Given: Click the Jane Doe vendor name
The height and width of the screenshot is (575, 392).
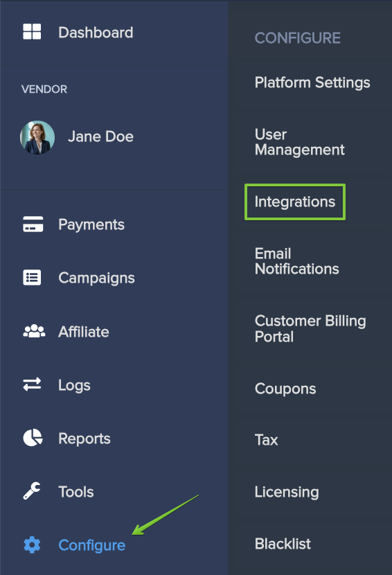Looking at the screenshot, I should 100,136.
